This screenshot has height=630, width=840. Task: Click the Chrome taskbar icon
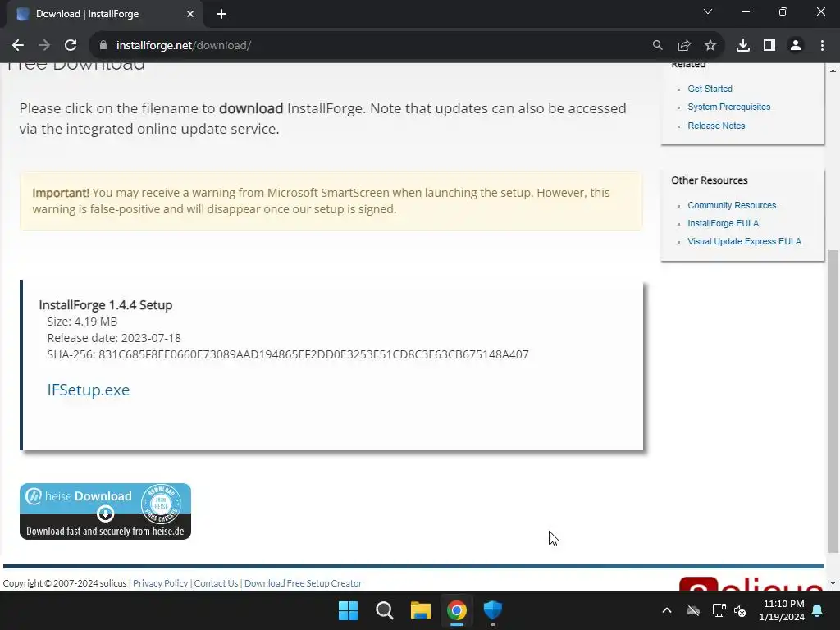tap(456, 610)
